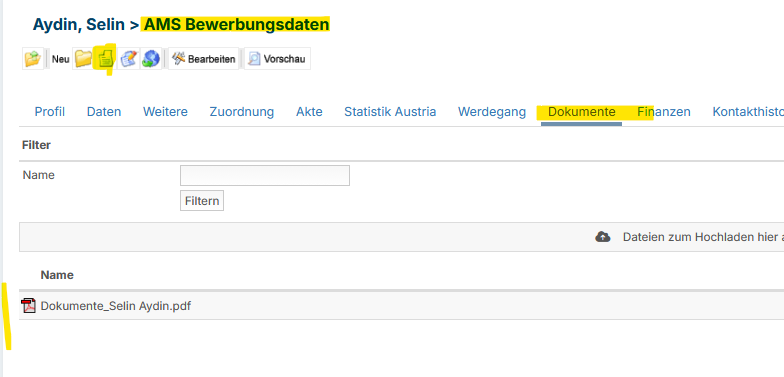Screen dimensions: 784x377
Task: Go to the Zuordnung tab
Action: click(x=242, y=112)
